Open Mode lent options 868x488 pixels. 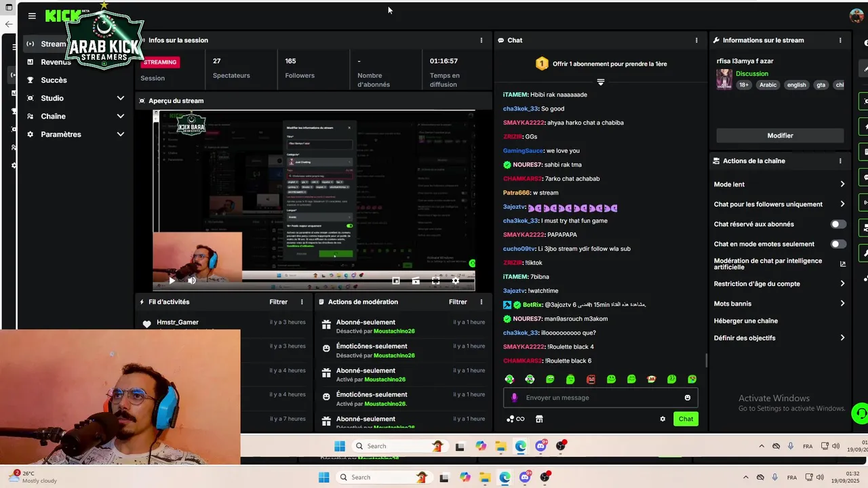point(780,184)
